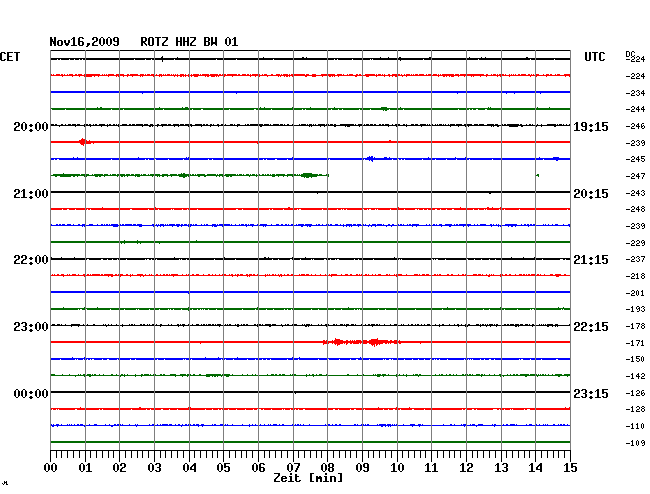Select the 20:15 UTC time label

point(591,194)
